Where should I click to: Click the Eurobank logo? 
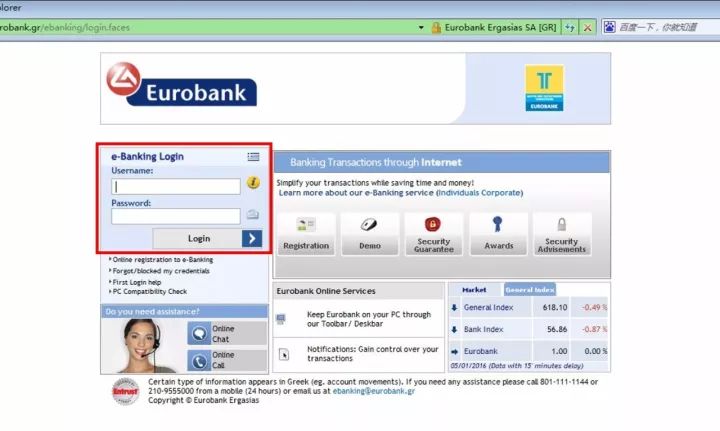[x=181, y=85]
